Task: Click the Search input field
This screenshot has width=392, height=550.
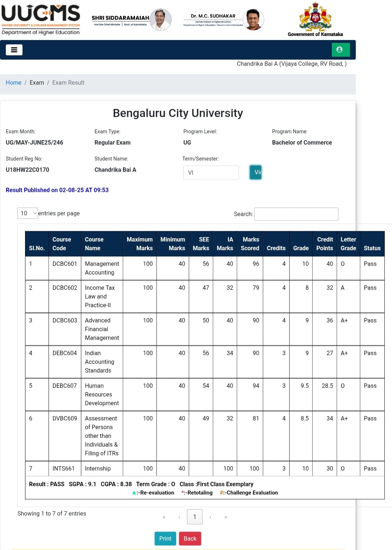Action: click(x=296, y=214)
